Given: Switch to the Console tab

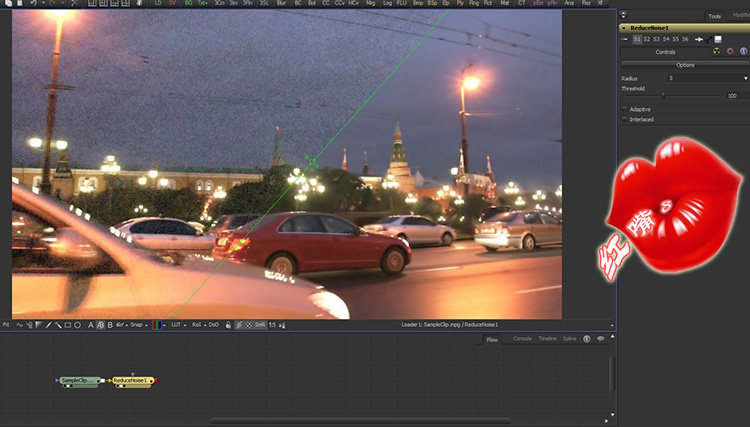Looking at the screenshot, I should coord(522,339).
